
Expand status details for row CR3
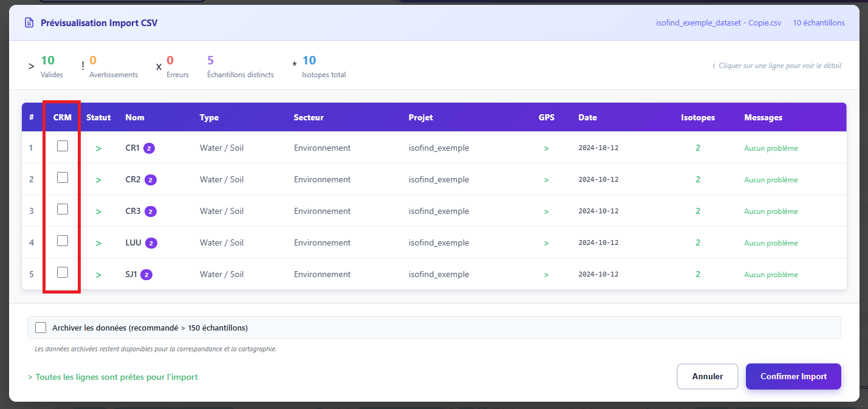click(x=98, y=211)
